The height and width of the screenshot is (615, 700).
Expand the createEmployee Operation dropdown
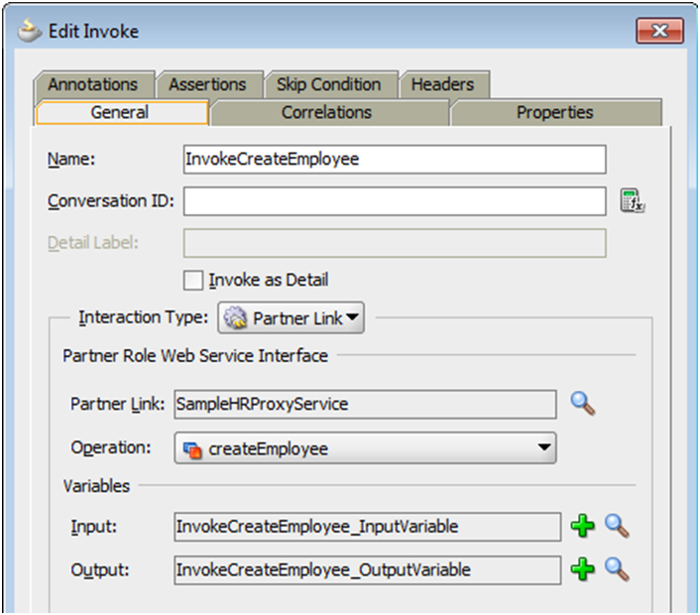point(365,449)
